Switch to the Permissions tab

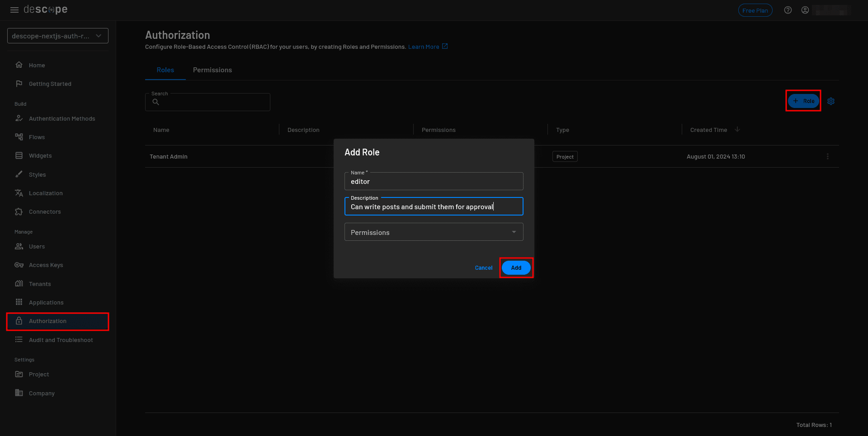tap(212, 70)
